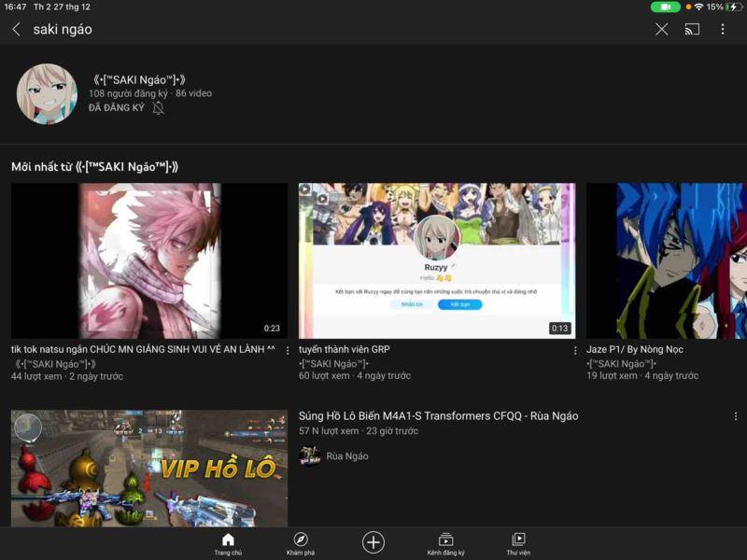Go to the Trang chủ home tab
The image size is (747, 560).
(x=228, y=544)
